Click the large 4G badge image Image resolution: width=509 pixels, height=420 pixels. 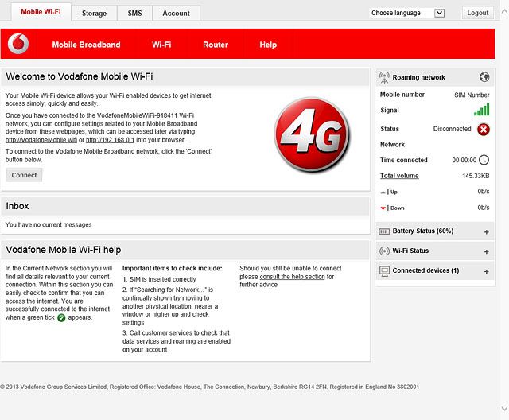(313, 134)
